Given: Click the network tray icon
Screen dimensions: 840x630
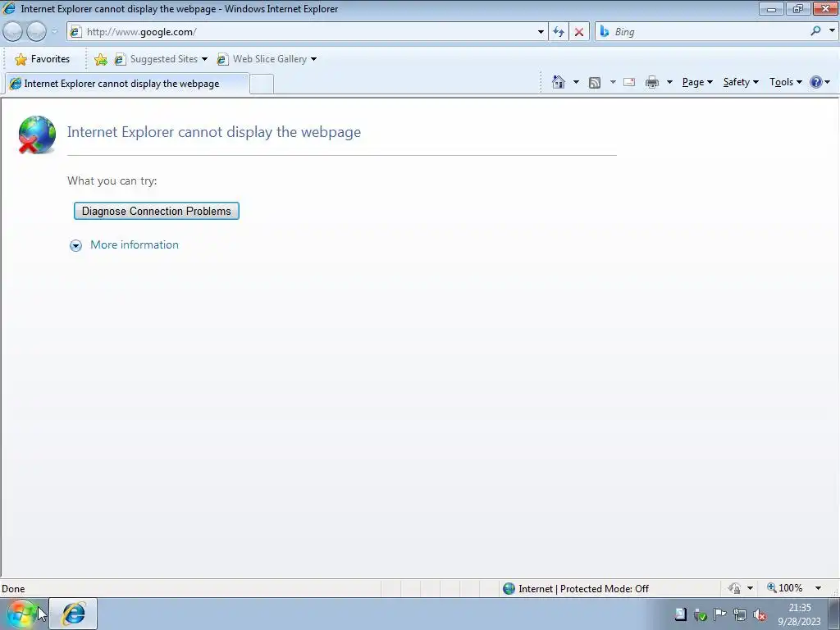Looking at the screenshot, I should click(x=739, y=615).
